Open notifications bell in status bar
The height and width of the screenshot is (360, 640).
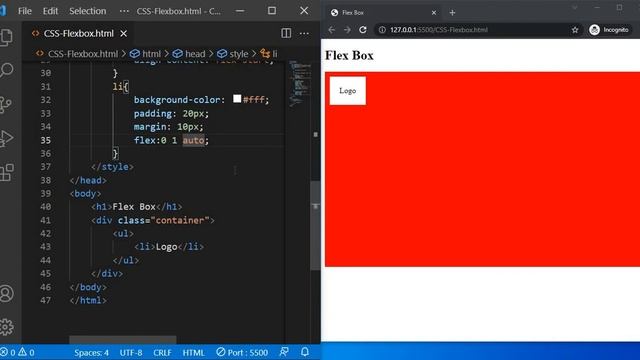pos(305,352)
